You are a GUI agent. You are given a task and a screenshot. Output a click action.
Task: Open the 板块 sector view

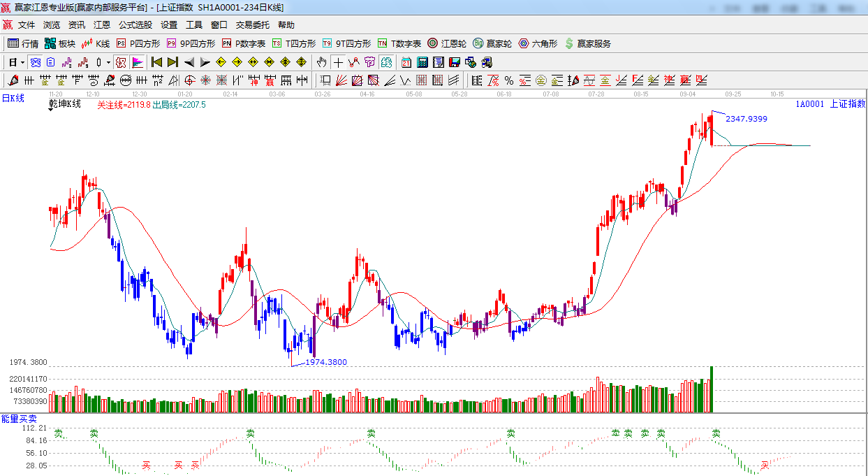click(x=59, y=43)
